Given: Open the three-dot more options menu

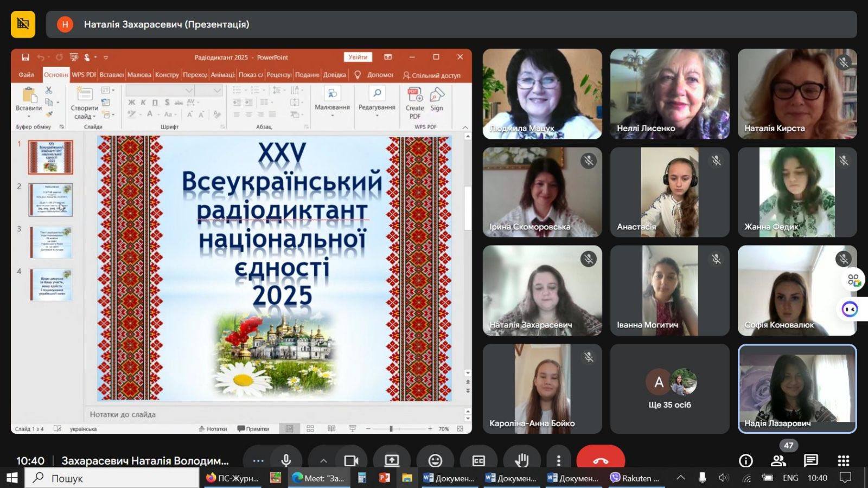Looking at the screenshot, I should [558, 460].
